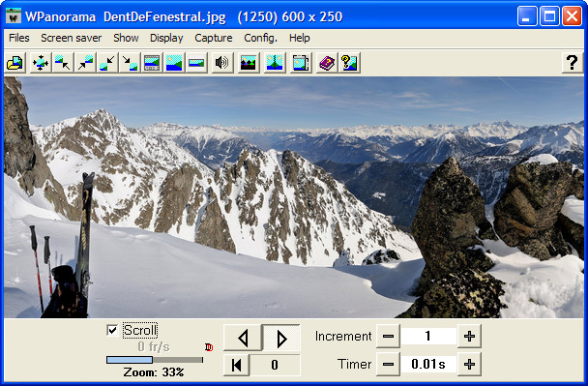This screenshot has width=588, height=386.
Task: Maximize the WPanorama window
Action: 549,16
